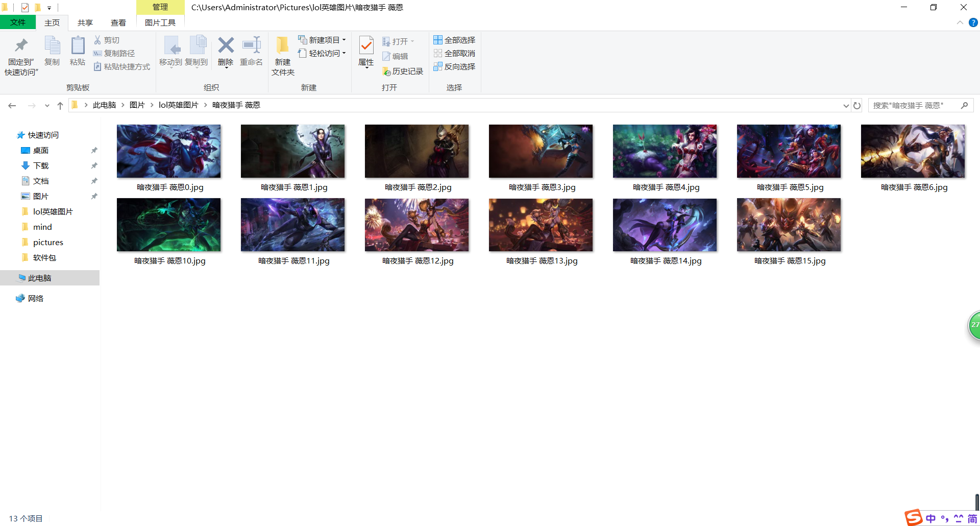Click 图片 in the breadcrumb path
980x526 pixels.
pos(137,105)
